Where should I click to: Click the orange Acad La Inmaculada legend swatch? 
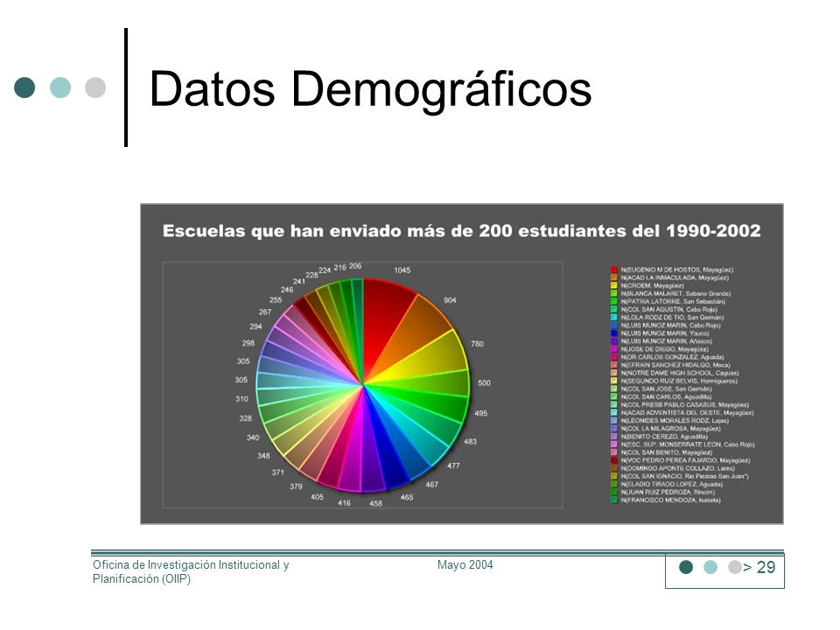614,278
